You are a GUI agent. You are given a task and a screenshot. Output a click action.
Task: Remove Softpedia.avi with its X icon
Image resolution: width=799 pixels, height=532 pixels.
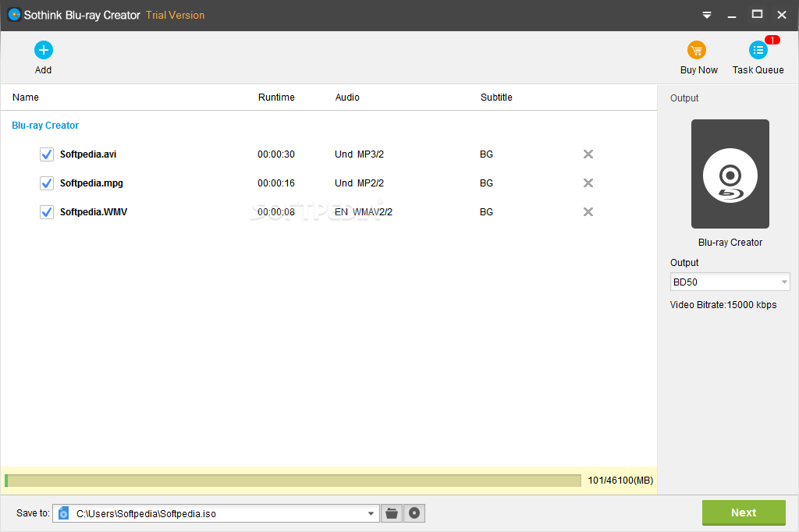pyautogui.click(x=588, y=154)
